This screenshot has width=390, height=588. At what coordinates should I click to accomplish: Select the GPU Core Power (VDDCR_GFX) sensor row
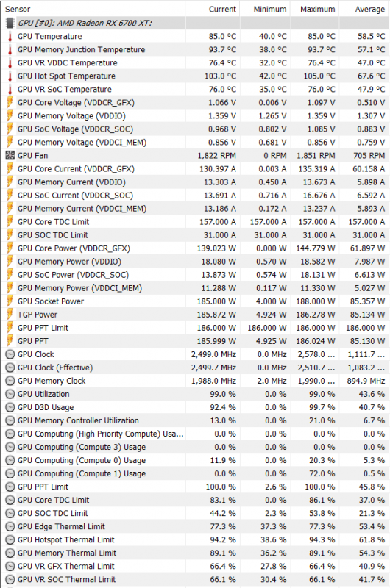(x=195, y=248)
